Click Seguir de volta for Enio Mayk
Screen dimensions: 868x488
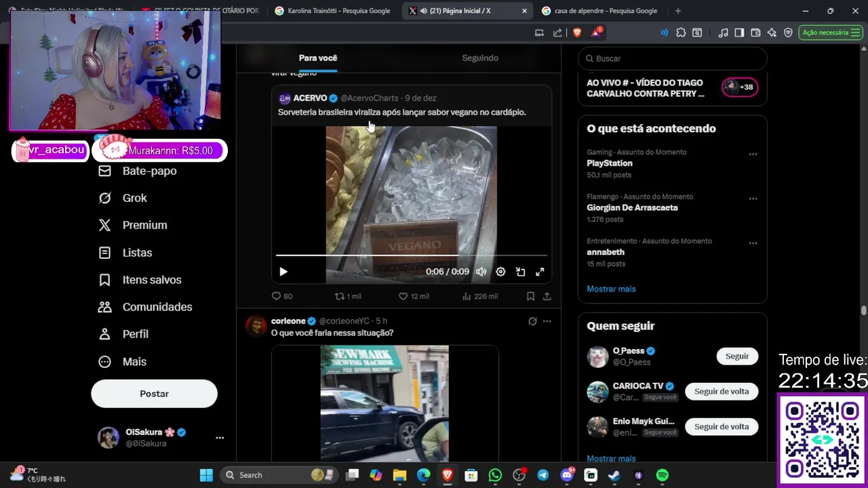722,426
